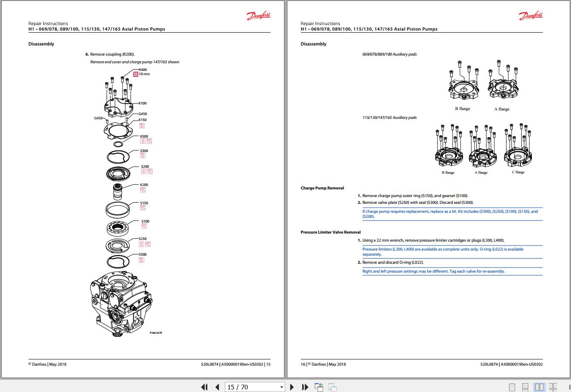Viewport: 571px width, 392px height.
Task: Click the previous view navigation icon
Action: pyautogui.click(x=319, y=387)
